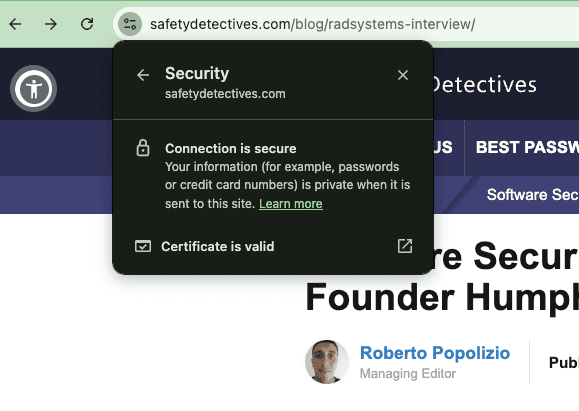Go forward to the next page

(51, 24)
